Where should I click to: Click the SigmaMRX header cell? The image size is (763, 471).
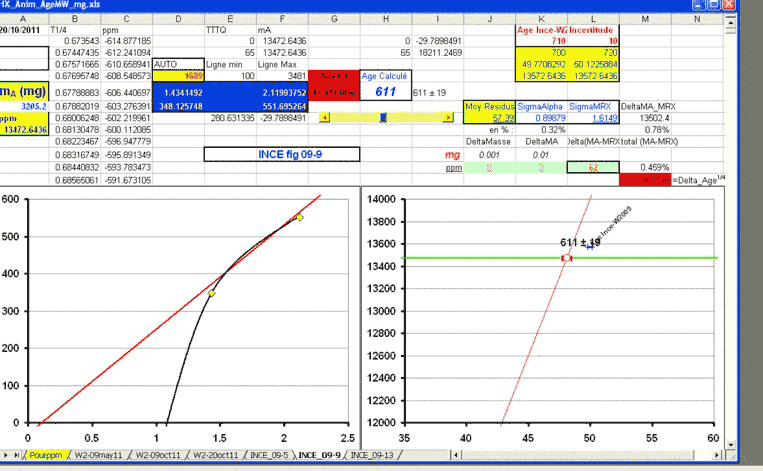[593, 106]
